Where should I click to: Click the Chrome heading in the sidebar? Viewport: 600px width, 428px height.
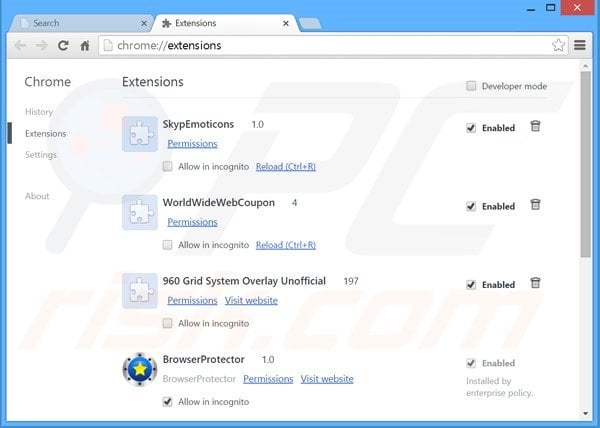pyautogui.click(x=48, y=82)
